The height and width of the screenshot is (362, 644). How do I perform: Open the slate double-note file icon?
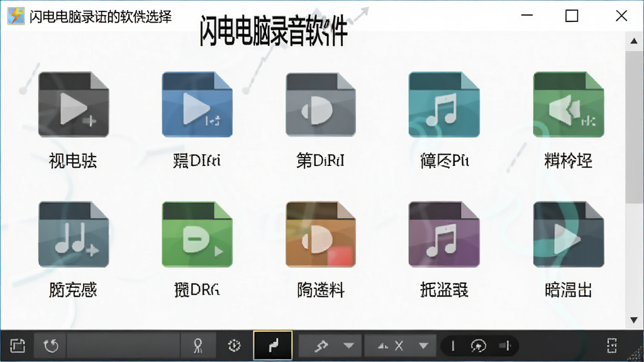[74, 234]
